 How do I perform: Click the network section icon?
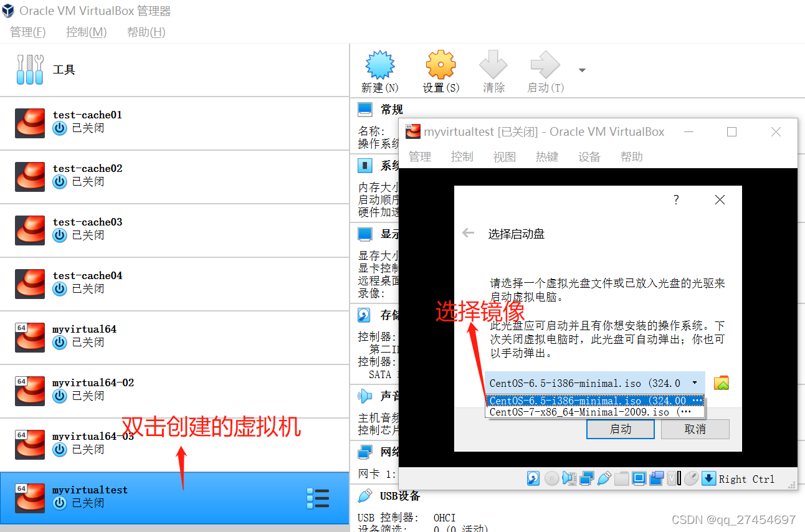pos(364,452)
